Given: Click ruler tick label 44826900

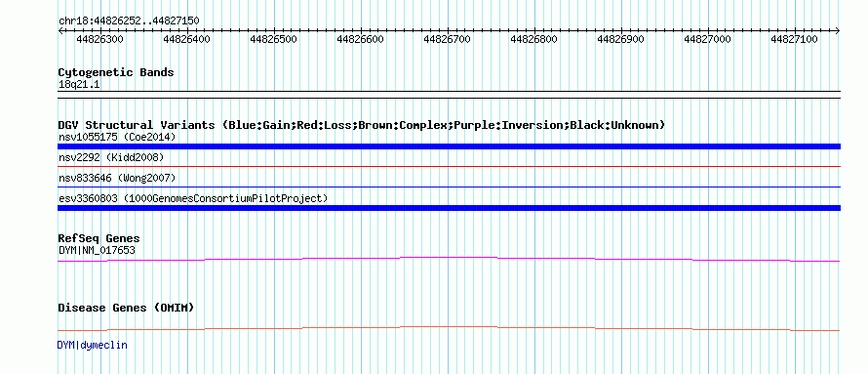Looking at the screenshot, I should (621, 39).
